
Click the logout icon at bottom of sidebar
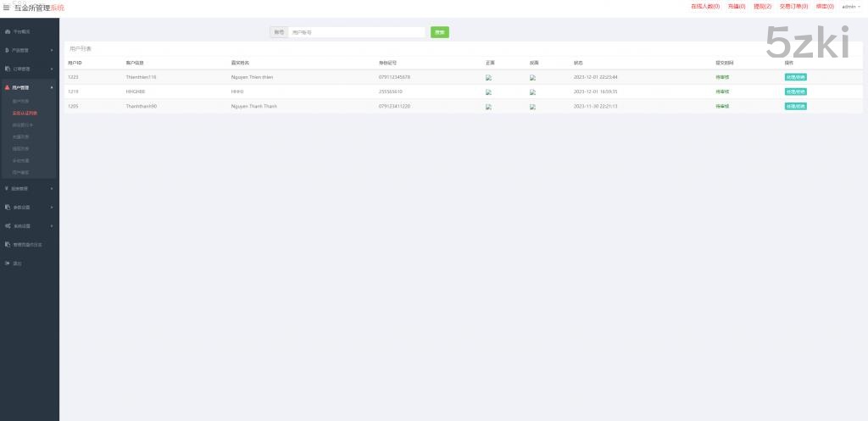(8, 263)
